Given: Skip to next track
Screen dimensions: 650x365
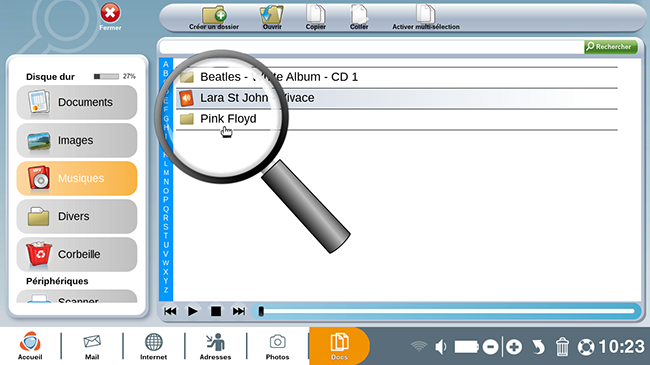Looking at the screenshot, I should coord(239,311).
